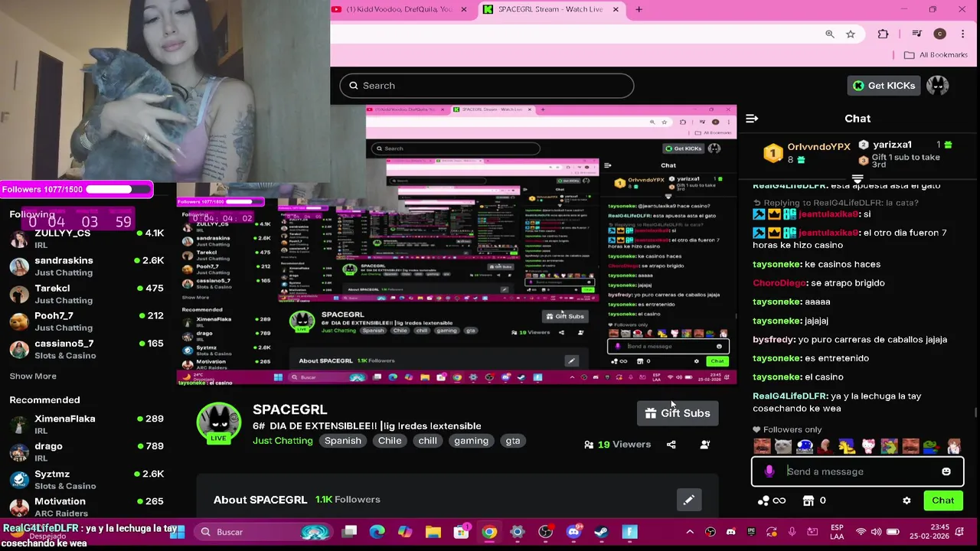Select the SPACEGRL Stream browser tab
This screenshot has width=980, height=551.
[550, 9]
